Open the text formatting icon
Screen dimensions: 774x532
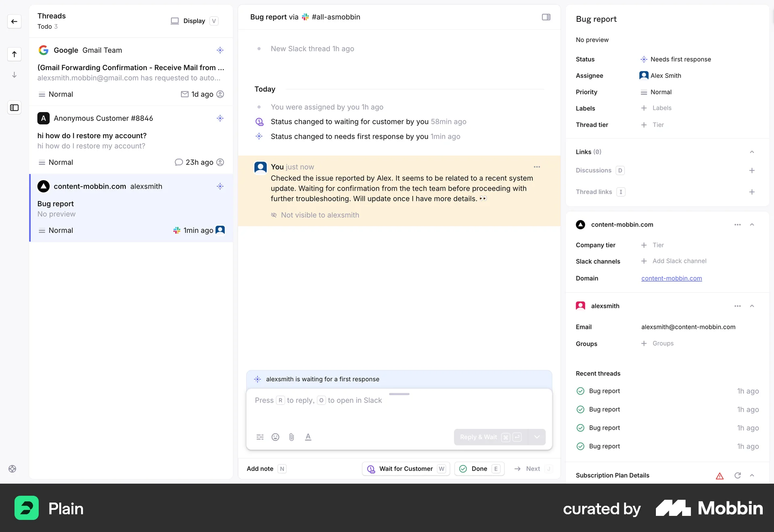308,437
